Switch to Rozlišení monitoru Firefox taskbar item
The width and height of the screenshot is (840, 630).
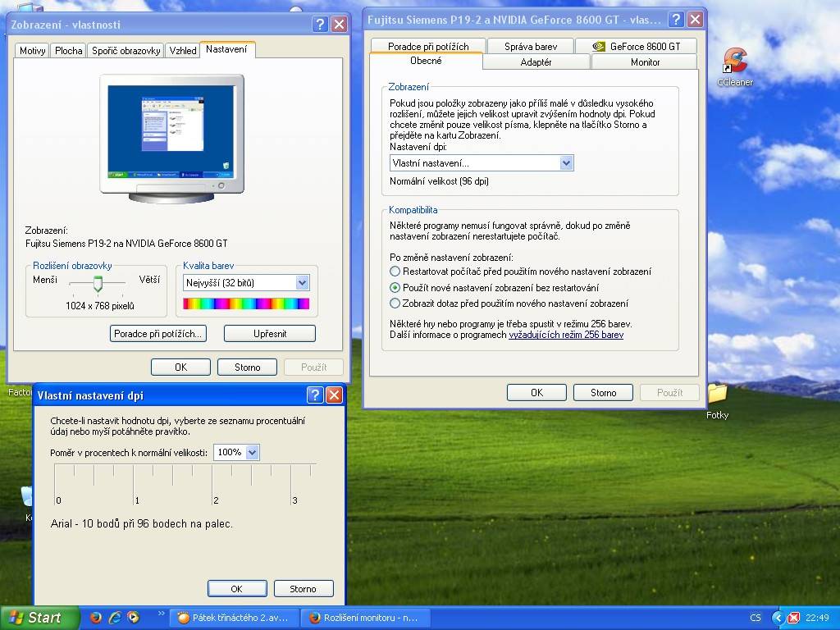pos(365,618)
